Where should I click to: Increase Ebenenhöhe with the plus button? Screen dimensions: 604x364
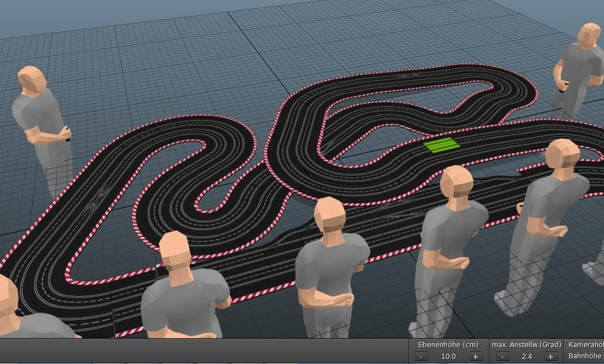[x=476, y=357]
